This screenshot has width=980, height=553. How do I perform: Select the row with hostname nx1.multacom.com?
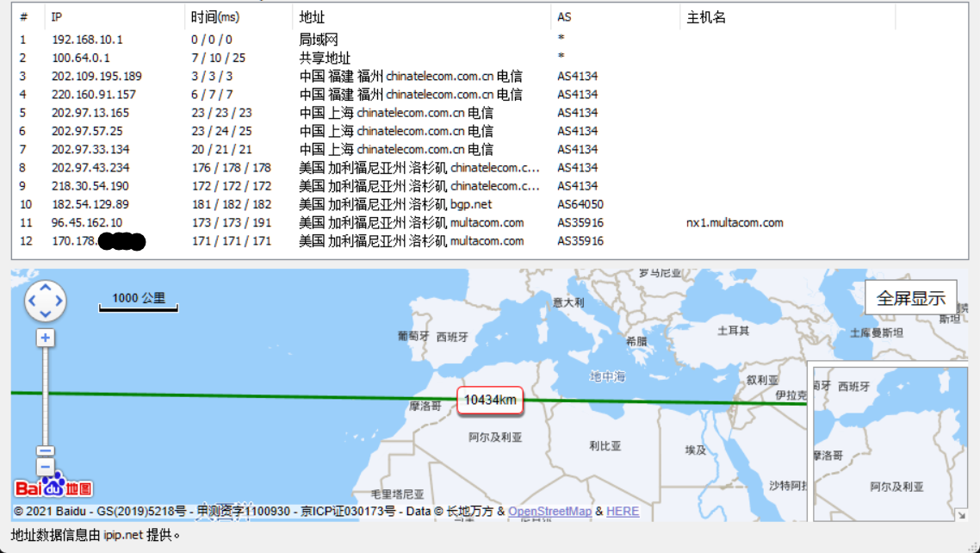click(735, 223)
